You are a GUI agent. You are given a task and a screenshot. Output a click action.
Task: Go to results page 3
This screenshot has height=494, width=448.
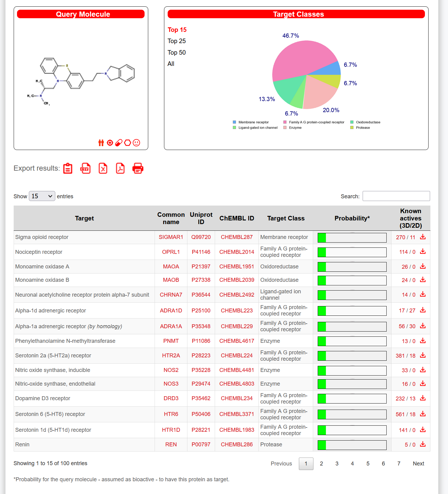tap(337, 464)
